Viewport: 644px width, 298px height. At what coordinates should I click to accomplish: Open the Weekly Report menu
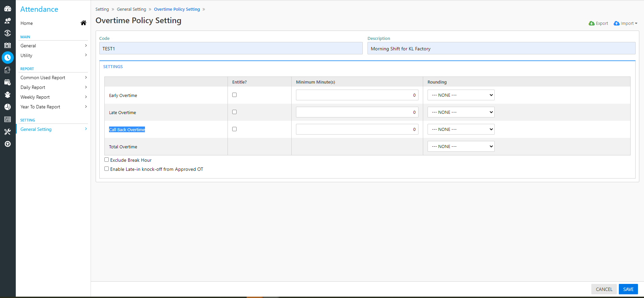[53, 97]
